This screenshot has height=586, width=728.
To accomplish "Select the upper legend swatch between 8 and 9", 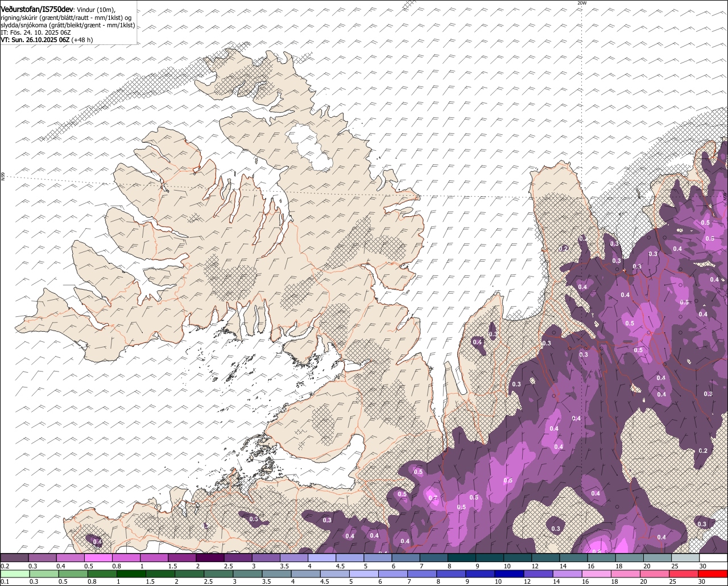I will (x=462, y=558).
